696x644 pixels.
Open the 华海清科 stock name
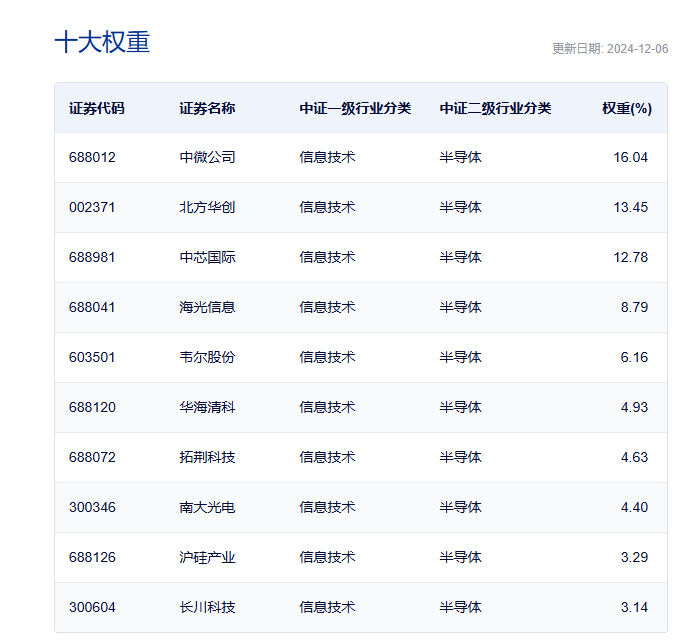coord(207,407)
